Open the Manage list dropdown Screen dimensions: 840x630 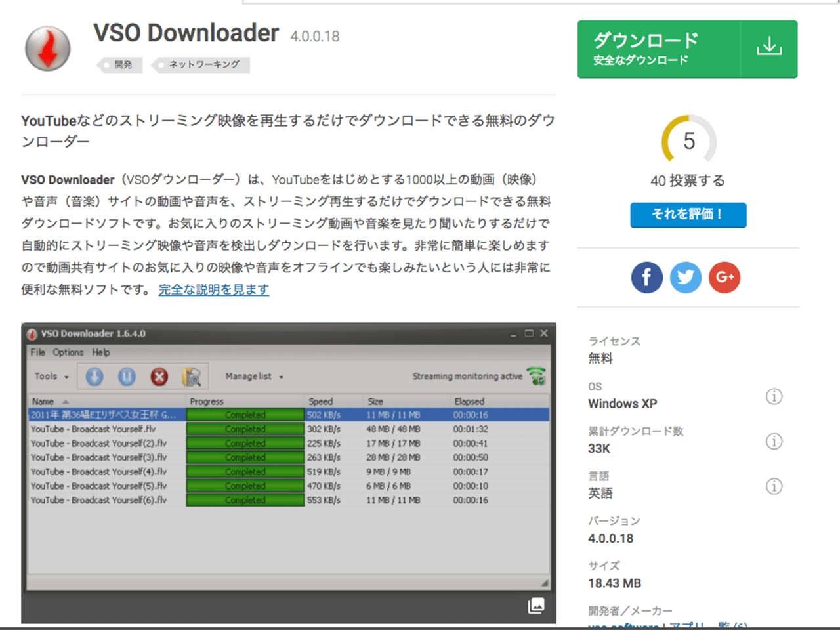point(255,376)
